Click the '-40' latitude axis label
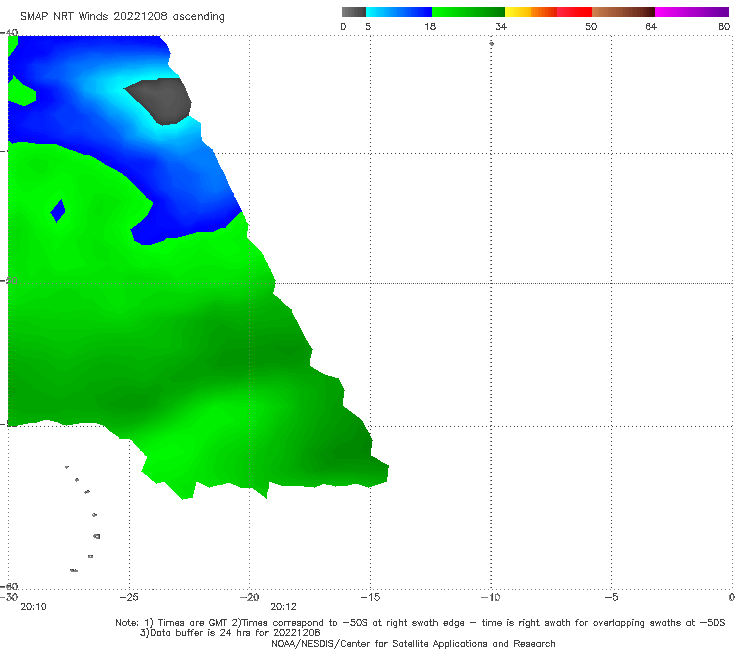The image size is (740, 650). [x=9, y=33]
